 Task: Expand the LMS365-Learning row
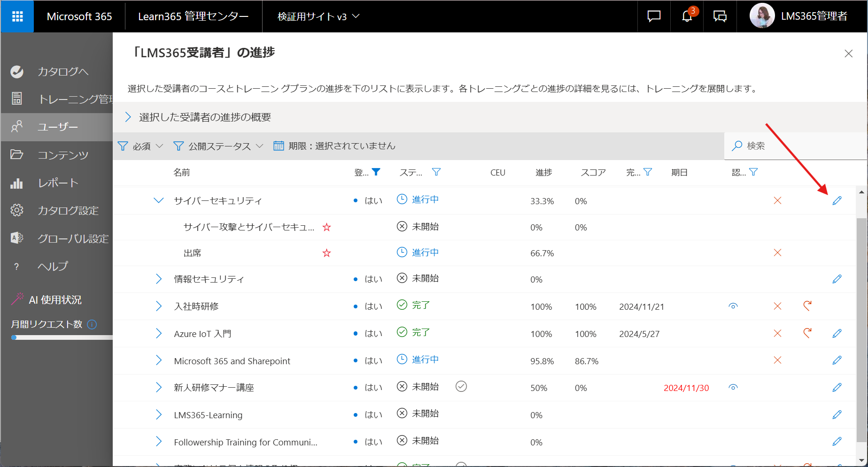159,414
